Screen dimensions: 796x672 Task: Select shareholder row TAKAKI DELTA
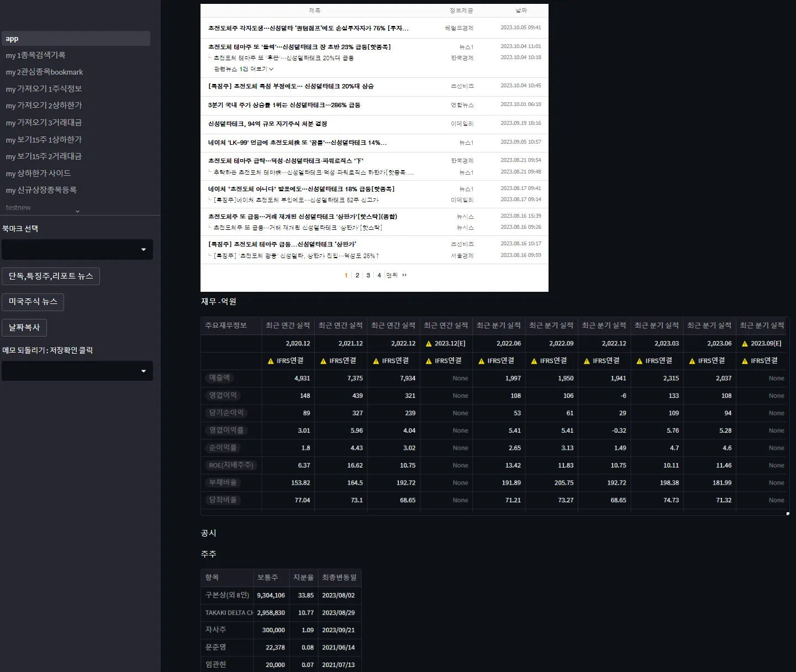pyautogui.click(x=281, y=612)
